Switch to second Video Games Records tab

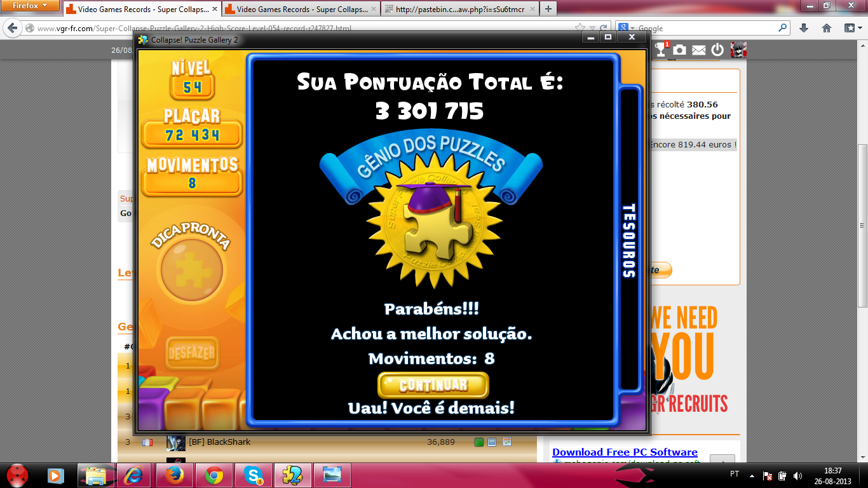[x=299, y=10]
